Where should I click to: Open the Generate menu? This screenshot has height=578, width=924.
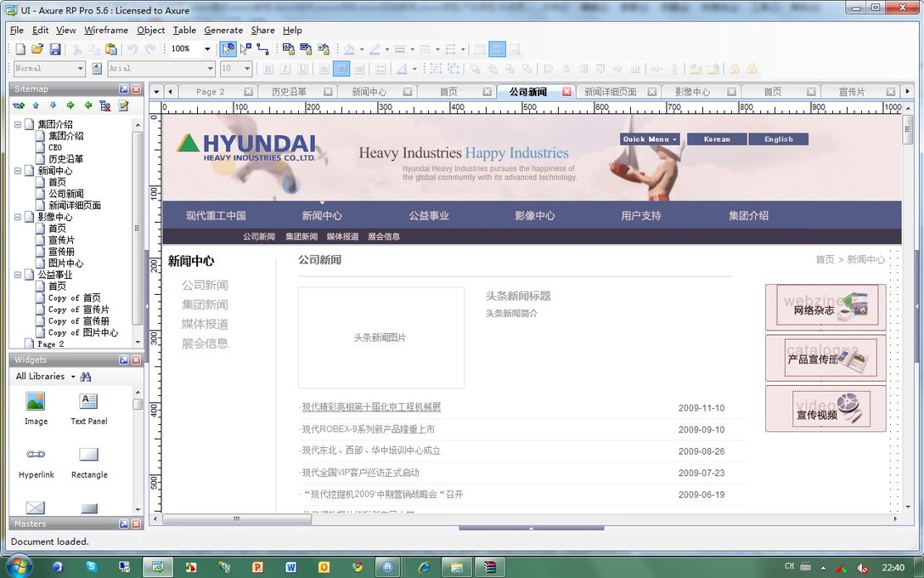coord(223,30)
